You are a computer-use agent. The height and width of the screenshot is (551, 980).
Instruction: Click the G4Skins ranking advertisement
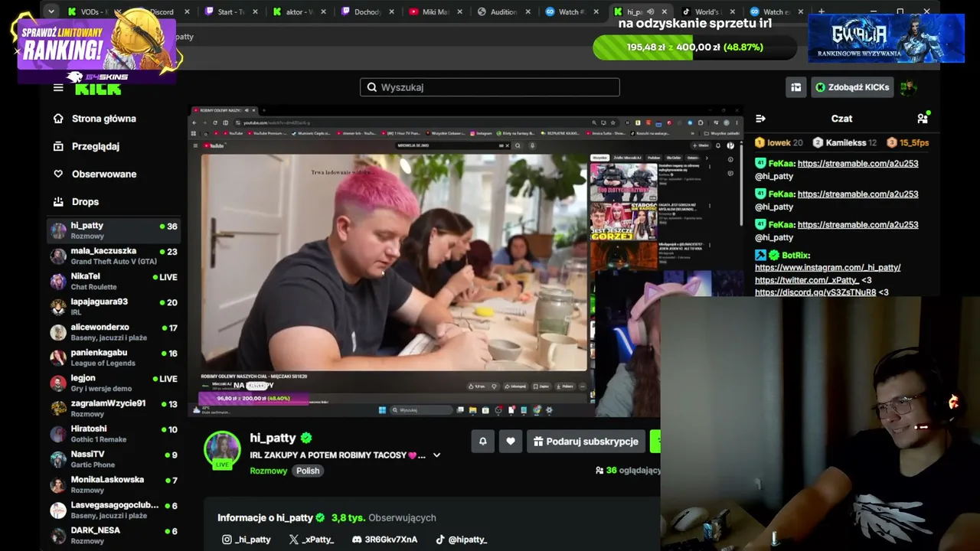[96, 46]
